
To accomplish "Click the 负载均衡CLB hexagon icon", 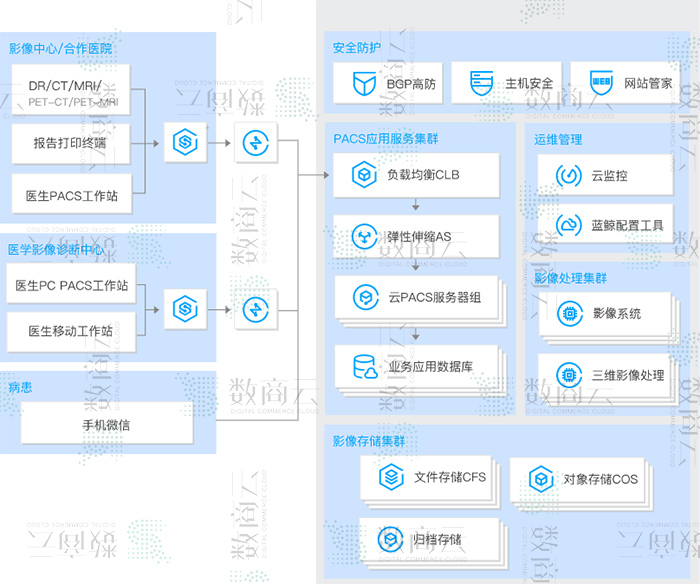I will click(x=364, y=175).
